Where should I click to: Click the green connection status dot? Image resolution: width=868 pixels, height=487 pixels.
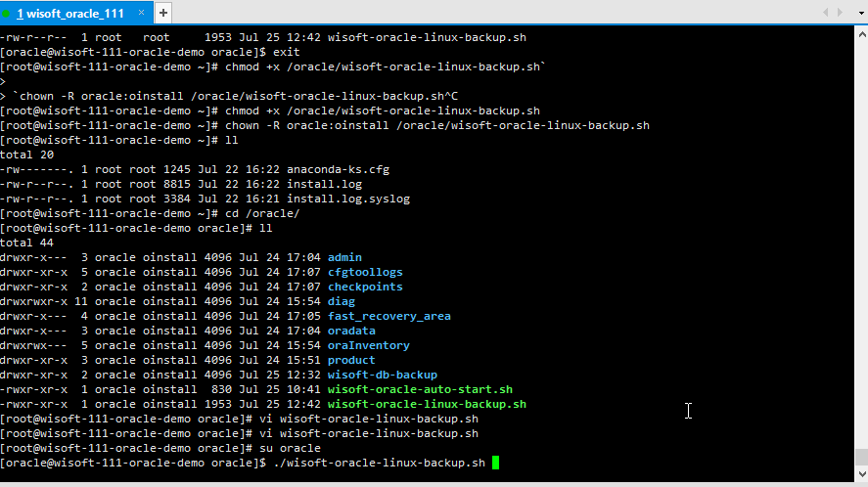pyautogui.click(x=8, y=13)
